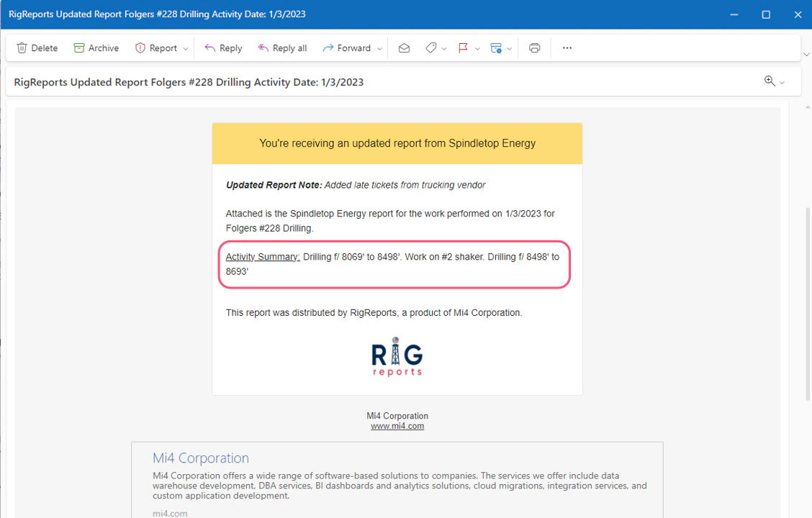Categorize the message with a tag
Image resolution: width=812 pixels, height=518 pixels.
tap(431, 47)
